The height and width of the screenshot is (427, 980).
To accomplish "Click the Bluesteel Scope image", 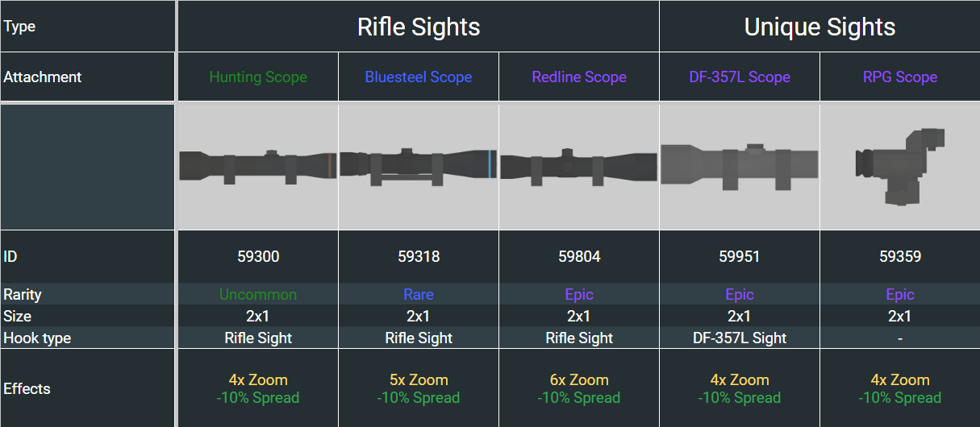I will 419,166.
